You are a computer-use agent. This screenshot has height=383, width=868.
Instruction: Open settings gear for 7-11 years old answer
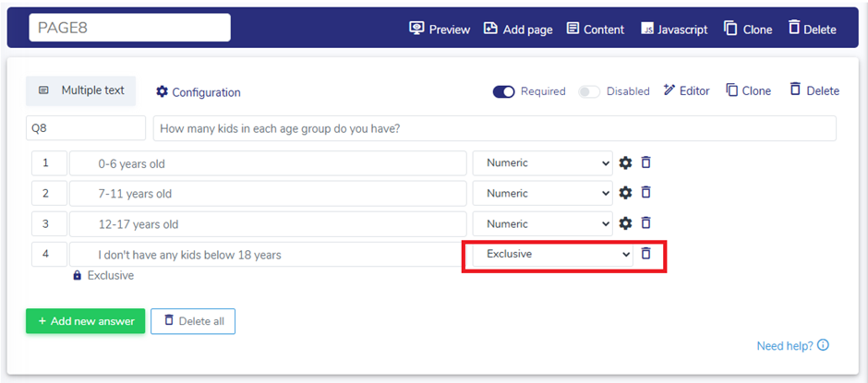click(625, 194)
